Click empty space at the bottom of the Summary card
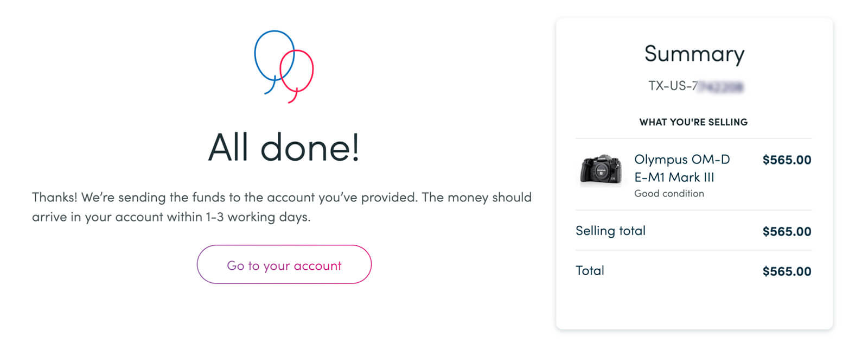Viewport: 868px width, 355px height. click(694, 307)
